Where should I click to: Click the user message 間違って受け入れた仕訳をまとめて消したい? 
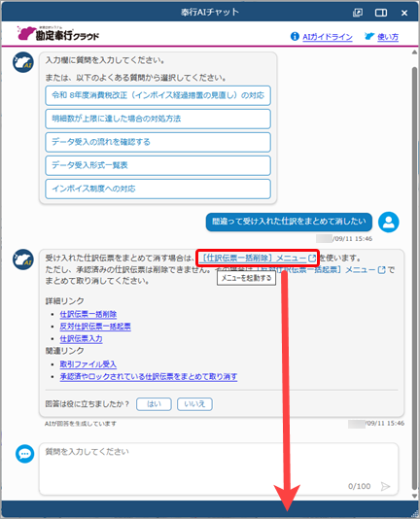(289, 222)
